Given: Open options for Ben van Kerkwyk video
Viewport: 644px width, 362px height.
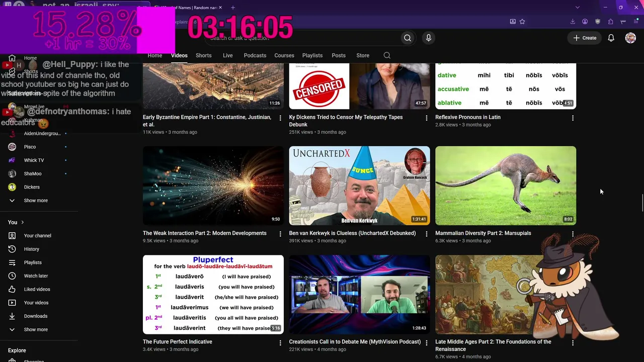Looking at the screenshot, I should click(427, 234).
